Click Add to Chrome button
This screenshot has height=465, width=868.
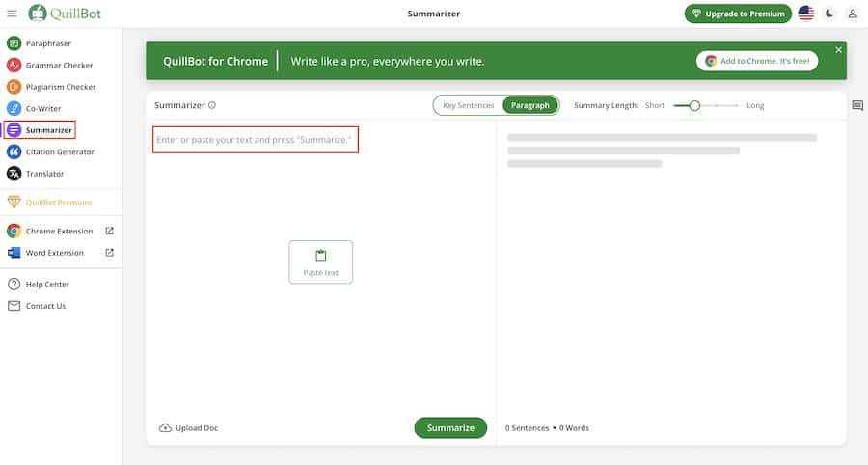point(757,61)
